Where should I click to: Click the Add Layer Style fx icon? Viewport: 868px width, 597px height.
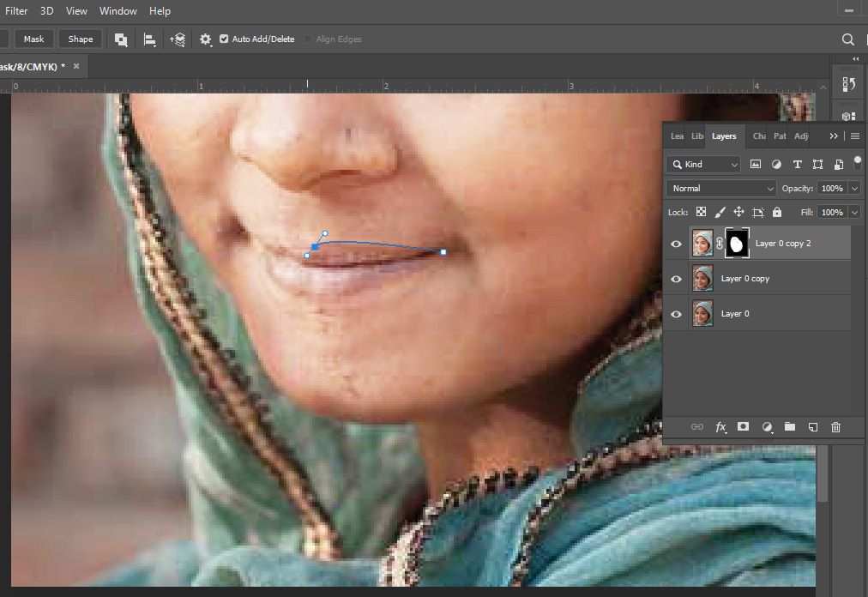(x=721, y=426)
